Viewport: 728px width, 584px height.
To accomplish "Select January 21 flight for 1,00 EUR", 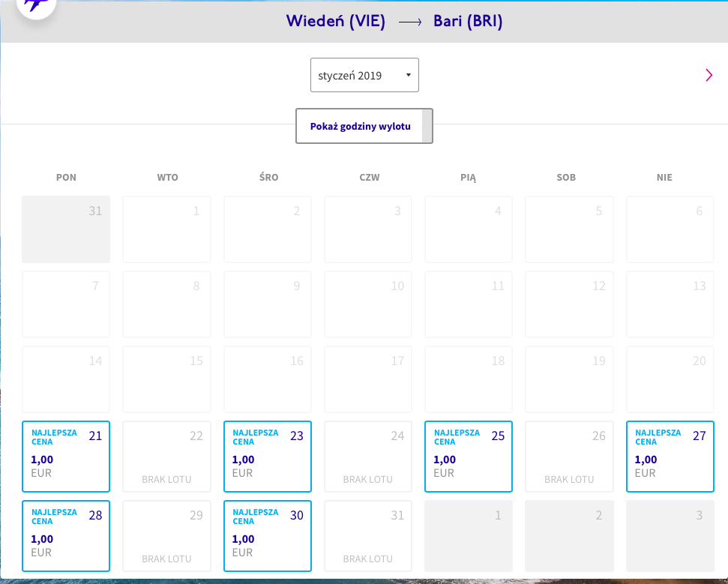I will [66, 457].
